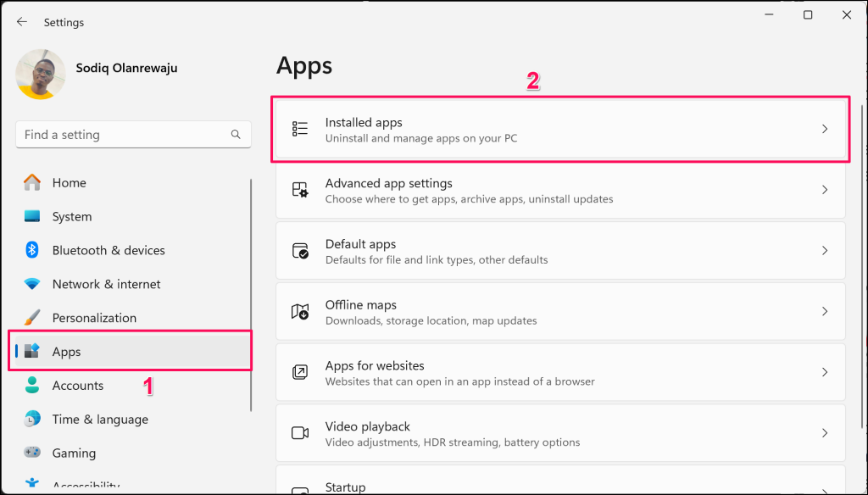Click the Default apps icon

pos(300,251)
